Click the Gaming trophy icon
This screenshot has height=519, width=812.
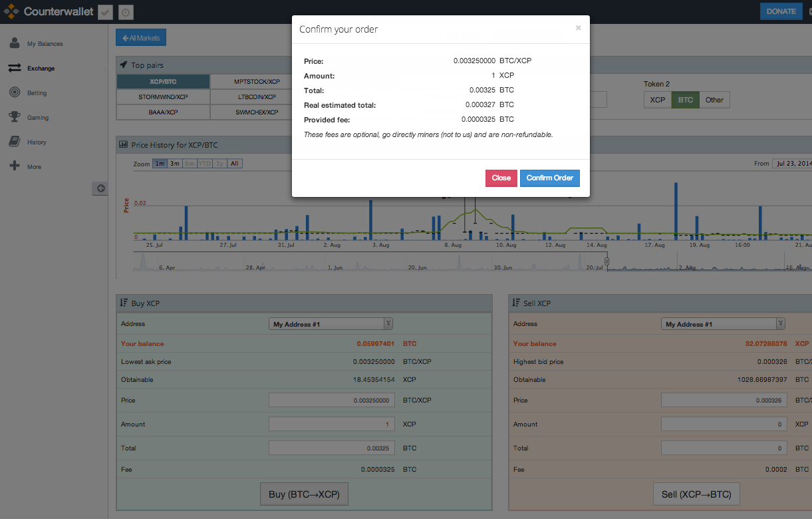(15, 117)
